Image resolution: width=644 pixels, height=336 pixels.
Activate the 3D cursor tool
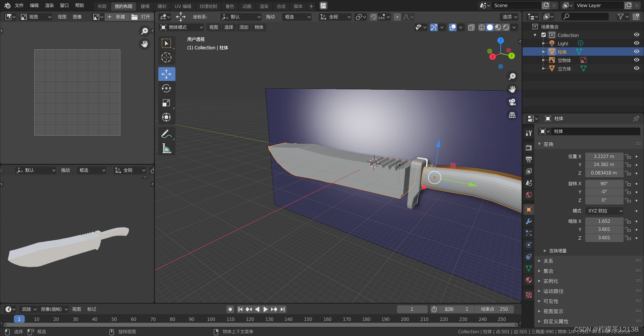166,58
